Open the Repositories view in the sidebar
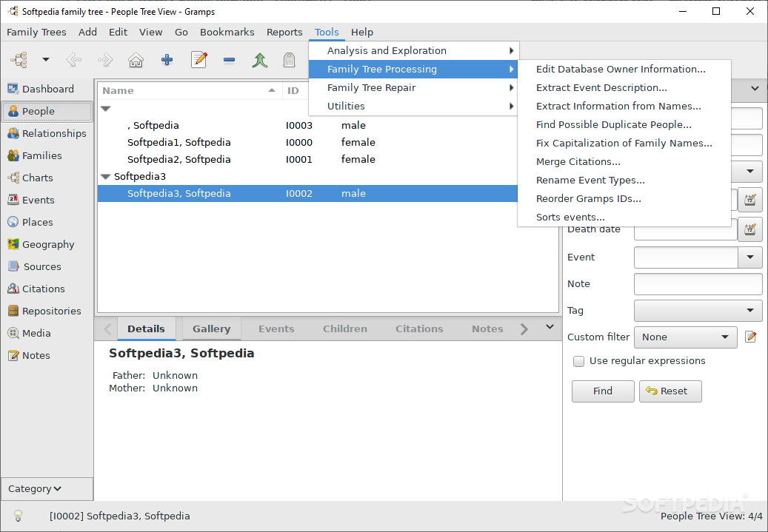 pos(47,311)
